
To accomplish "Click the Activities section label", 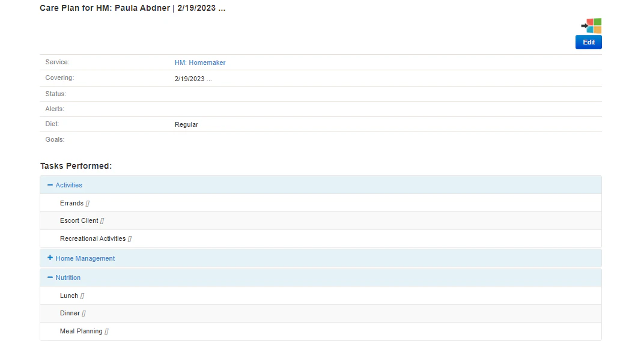I will point(68,185).
